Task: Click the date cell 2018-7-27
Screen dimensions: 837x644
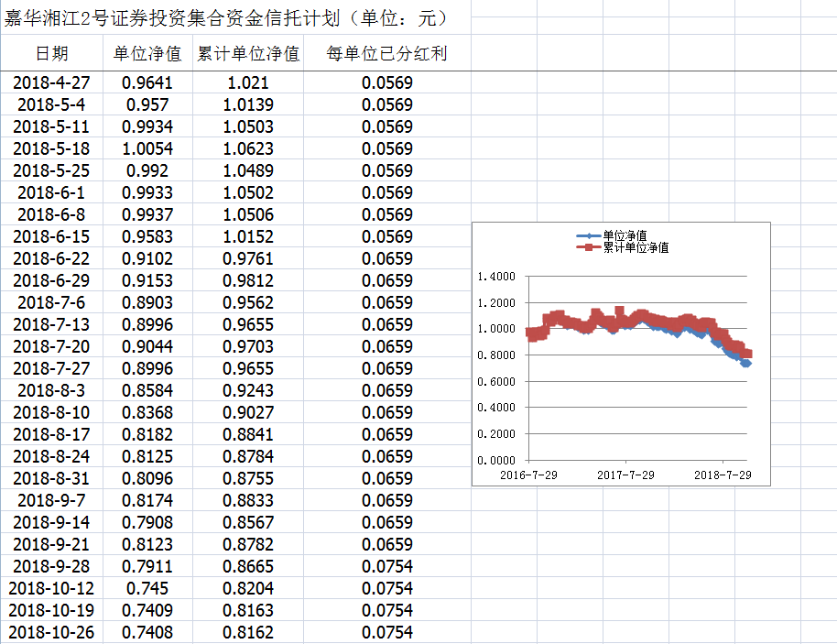Action: tap(52, 368)
